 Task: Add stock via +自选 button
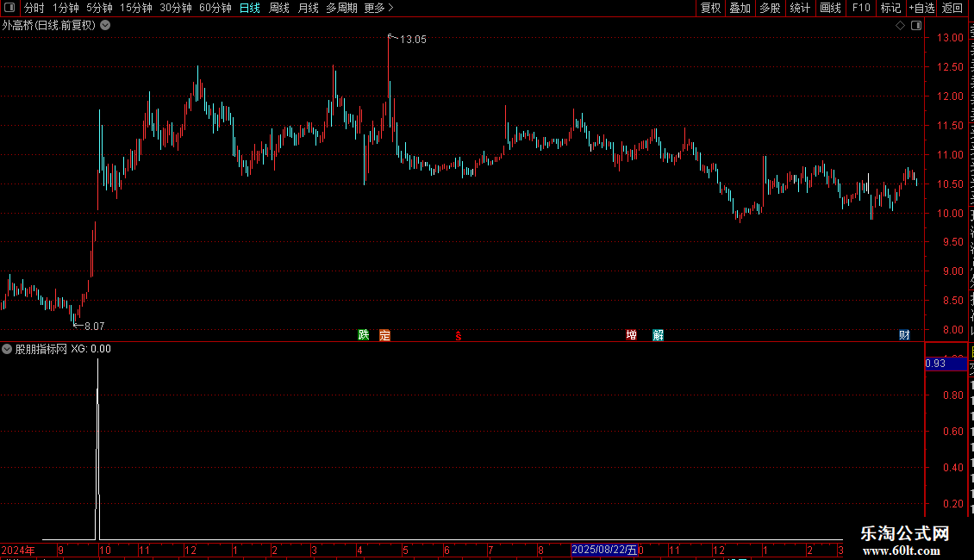pyautogui.click(x=921, y=8)
